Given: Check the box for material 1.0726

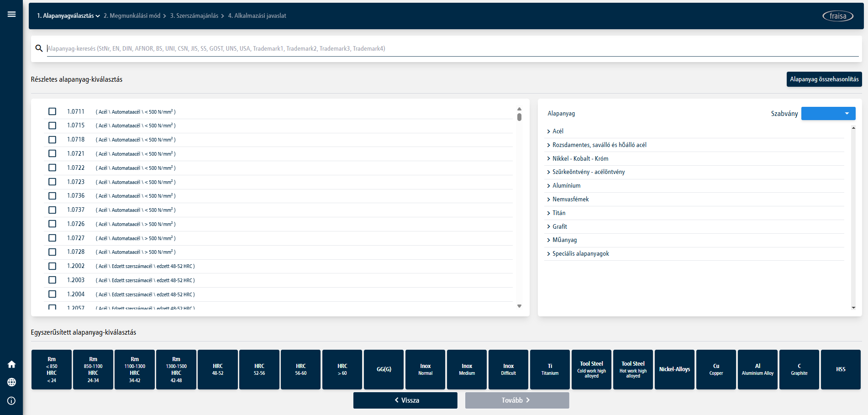Looking at the screenshot, I should pos(53,224).
